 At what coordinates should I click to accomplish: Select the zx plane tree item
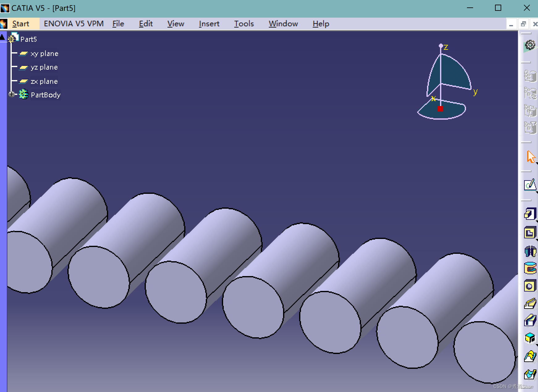[x=44, y=81]
